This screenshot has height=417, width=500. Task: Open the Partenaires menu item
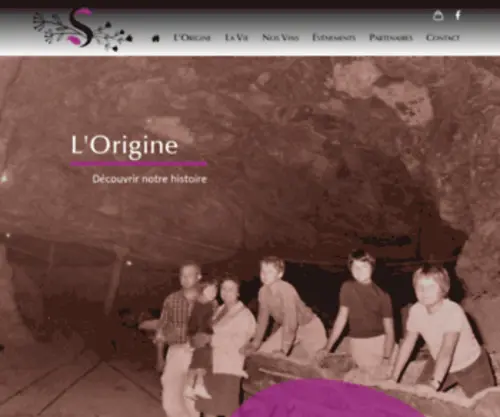pyautogui.click(x=391, y=38)
